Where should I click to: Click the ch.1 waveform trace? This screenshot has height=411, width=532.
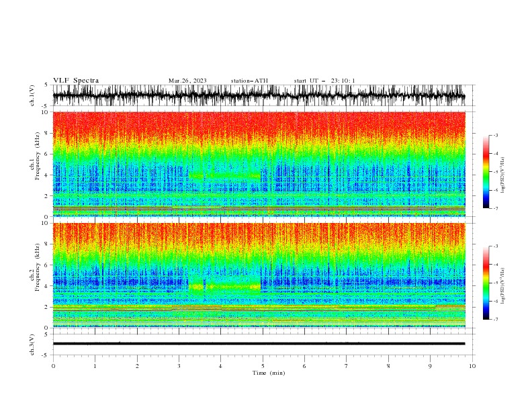click(259, 95)
